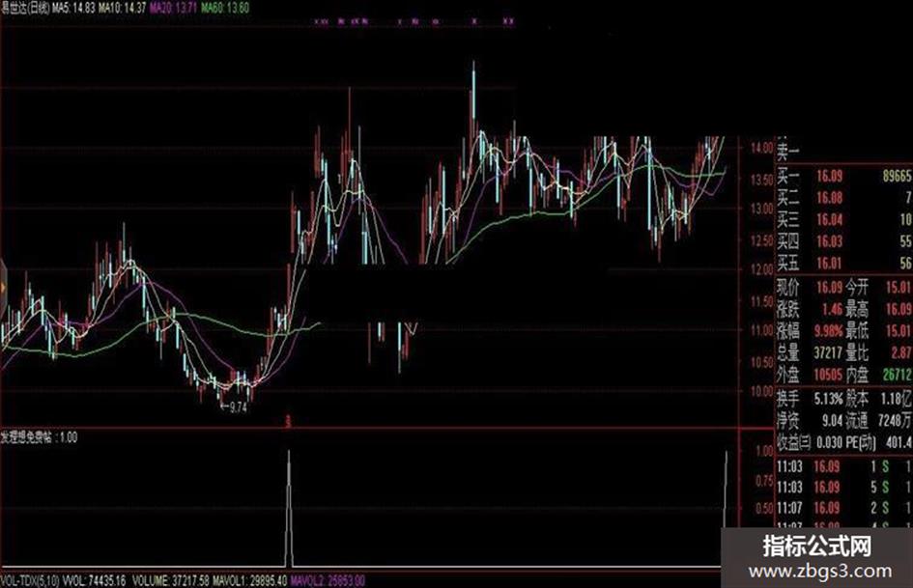The width and height of the screenshot is (913, 588).
Task: Click the 买一 volume 89665
Action: [897, 176]
